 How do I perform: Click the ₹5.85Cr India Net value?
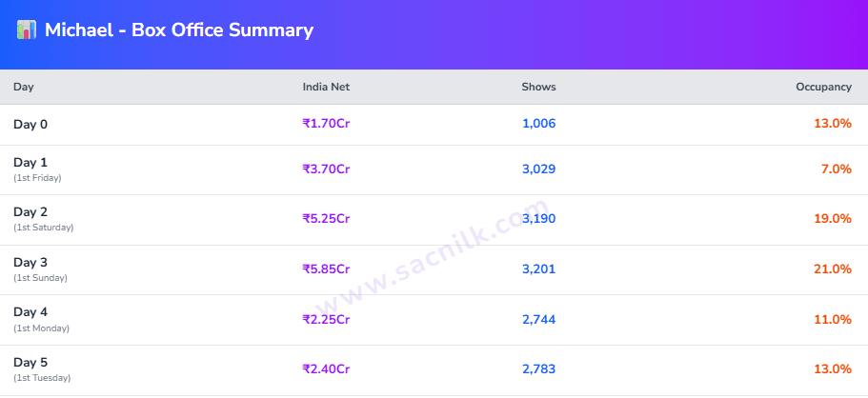coord(326,269)
